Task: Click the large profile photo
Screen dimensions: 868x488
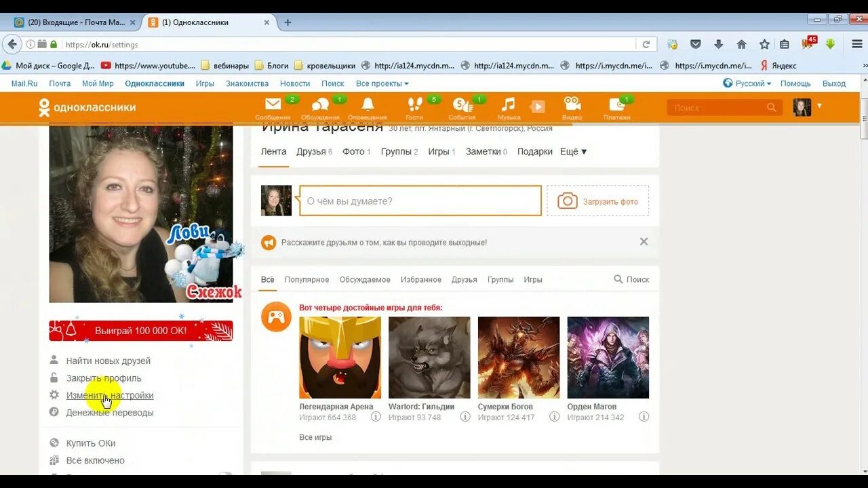Action: tap(141, 213)
